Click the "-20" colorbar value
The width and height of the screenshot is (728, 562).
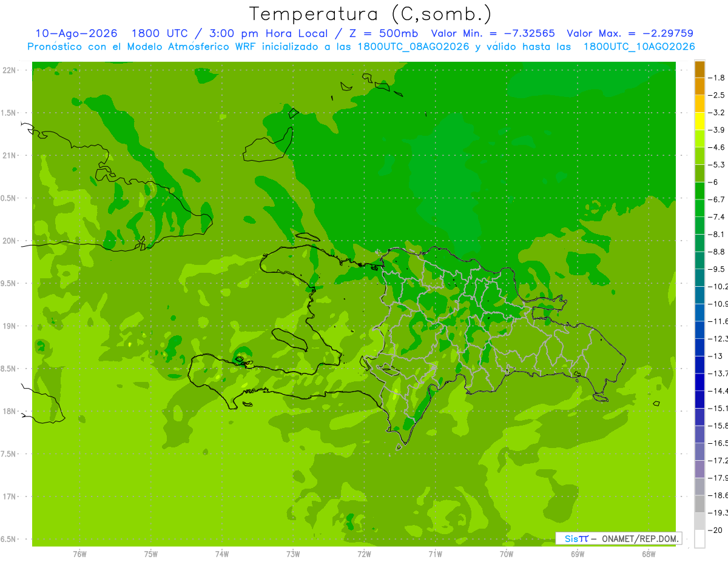click(716, 530)
